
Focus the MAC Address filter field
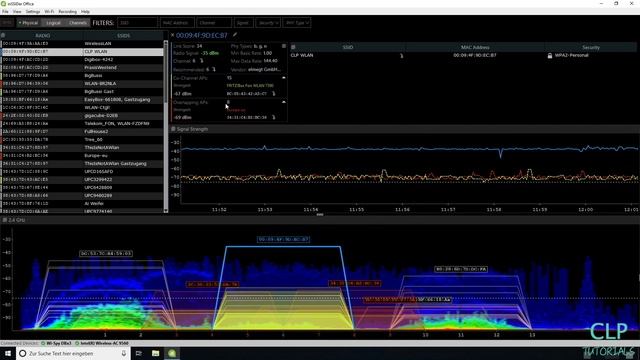177,23
